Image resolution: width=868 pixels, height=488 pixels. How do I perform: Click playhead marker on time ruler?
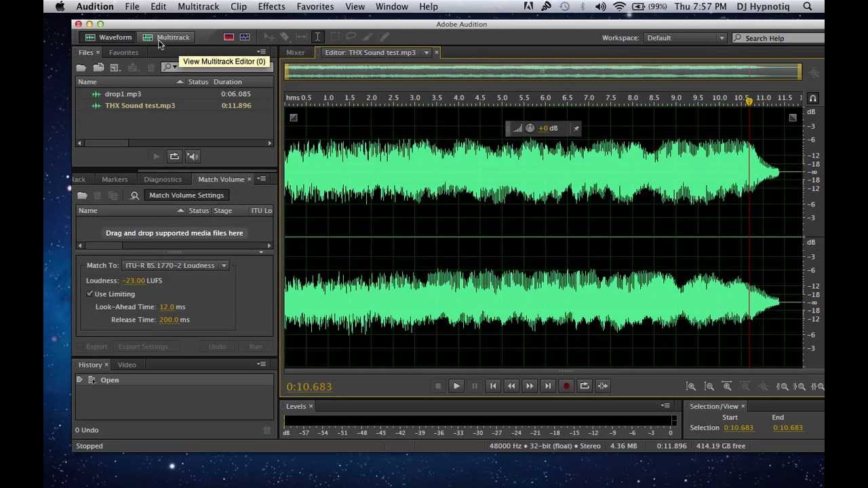point(749,101)
